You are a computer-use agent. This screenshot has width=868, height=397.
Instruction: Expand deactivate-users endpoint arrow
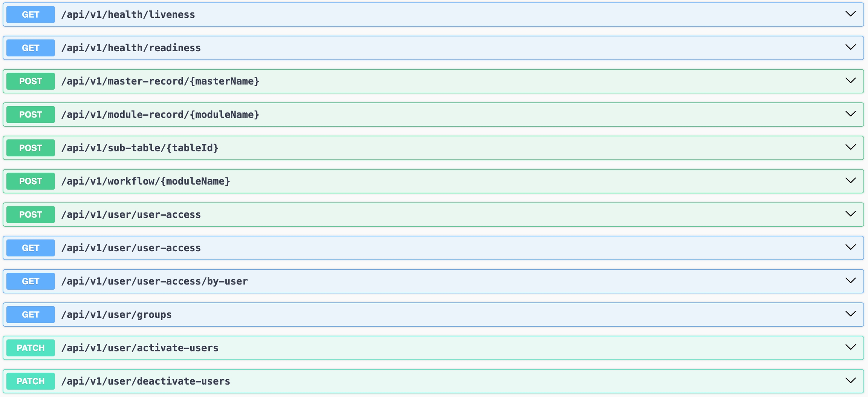pyautogui.click(x=850, y=381)
